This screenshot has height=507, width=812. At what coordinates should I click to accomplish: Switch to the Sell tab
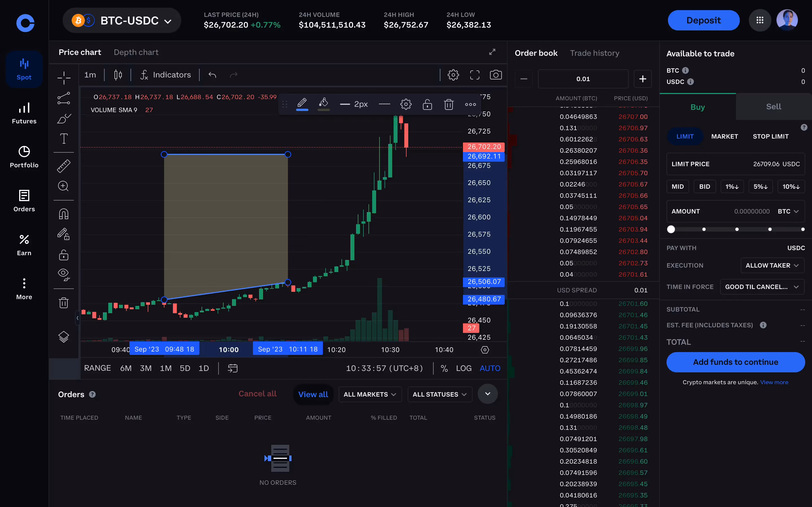coord(773,107)
